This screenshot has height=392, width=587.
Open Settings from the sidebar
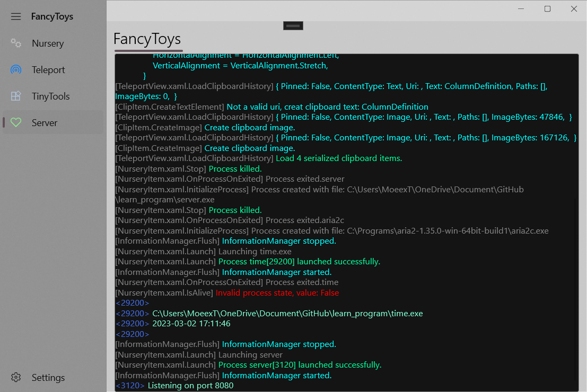[48, 378]
